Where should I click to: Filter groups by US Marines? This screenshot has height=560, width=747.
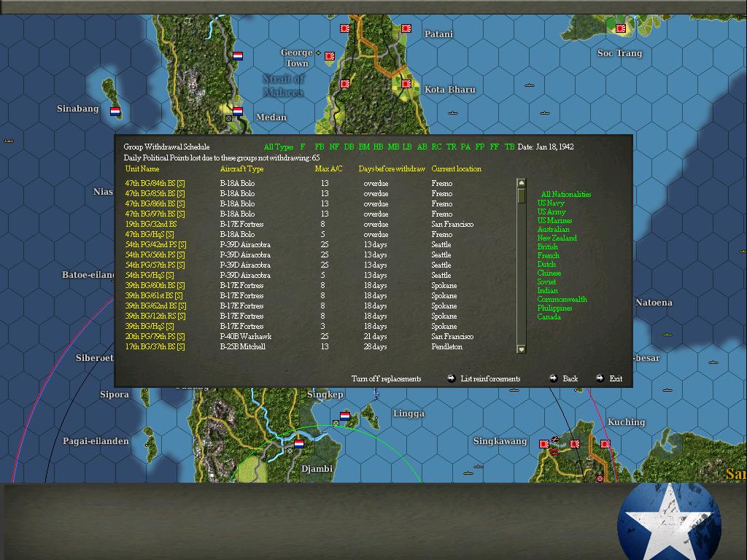pos(554,220)
